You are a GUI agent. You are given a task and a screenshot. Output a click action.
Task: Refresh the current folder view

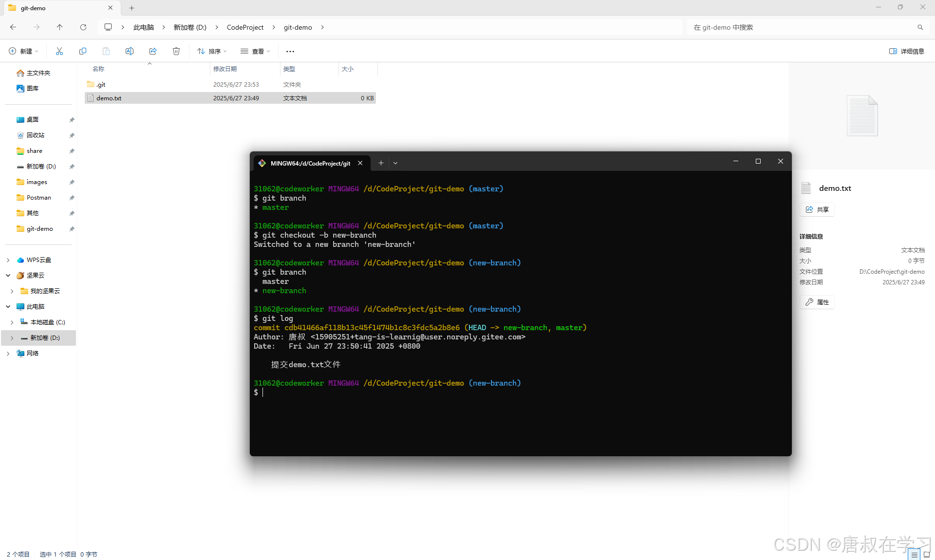tap(83, 27)
